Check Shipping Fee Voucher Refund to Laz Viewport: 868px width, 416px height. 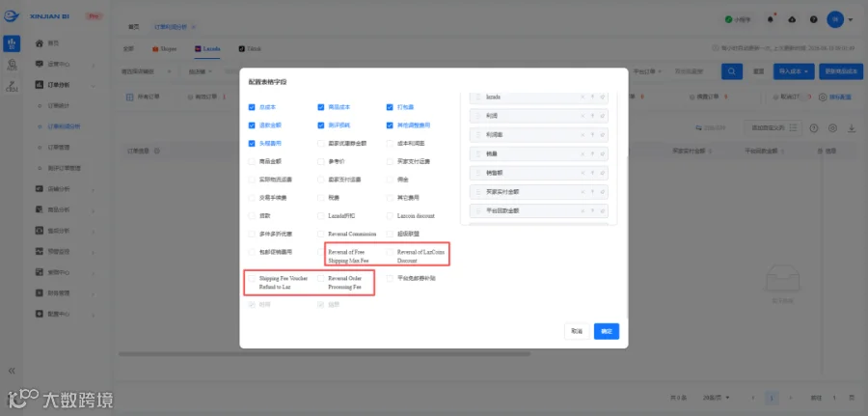(x=252, y=279)
